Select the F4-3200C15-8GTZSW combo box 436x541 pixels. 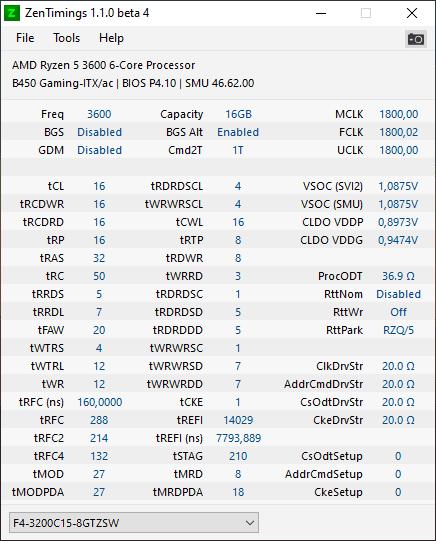coord(134,523)
